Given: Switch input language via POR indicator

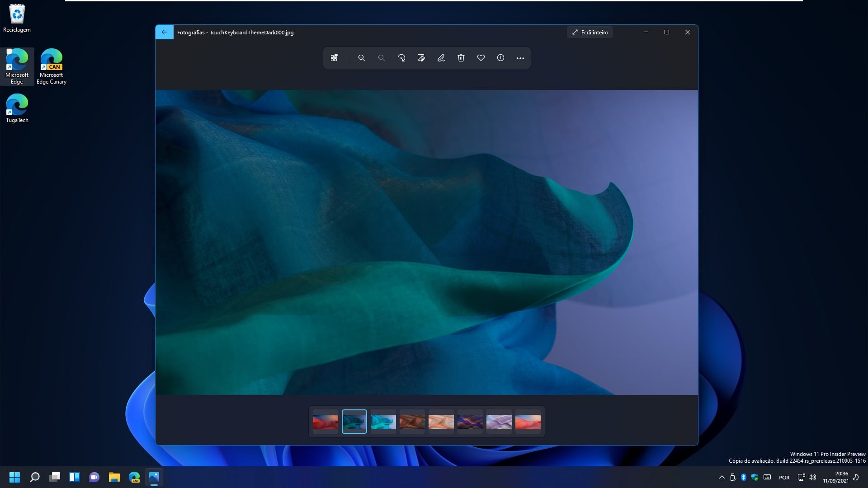Looking at the screenshot, I should 784,478.
